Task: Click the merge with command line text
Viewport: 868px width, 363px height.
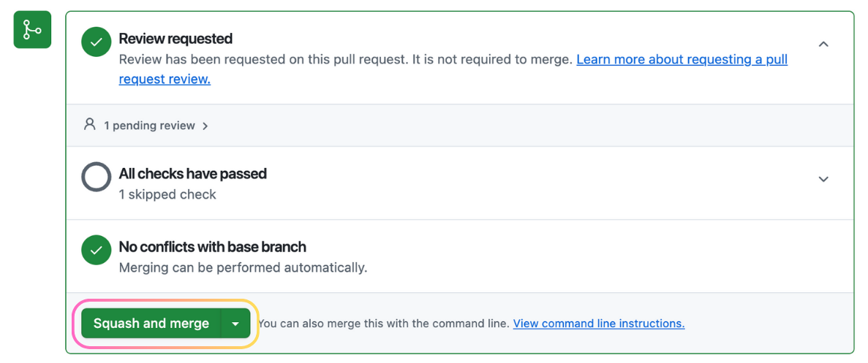Action: click(x=384, y=324)
